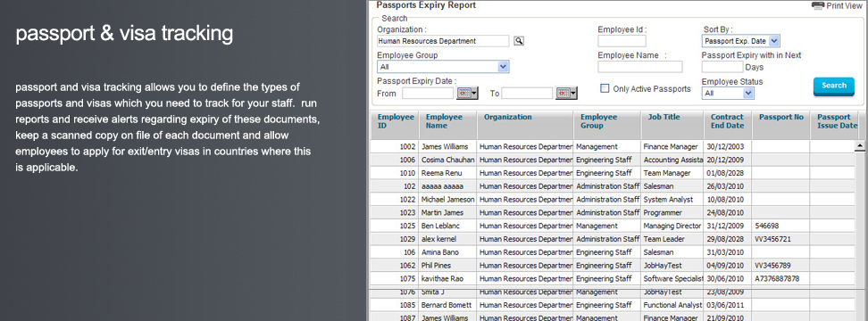Click scroll up arrow of table scrollbar
This screenshot has width=868, height=321.
point(860,146)
